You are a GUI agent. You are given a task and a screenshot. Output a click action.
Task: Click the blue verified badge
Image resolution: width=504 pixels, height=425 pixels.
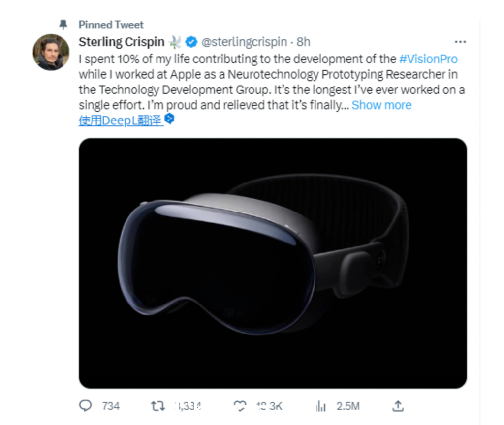(191, 42)
